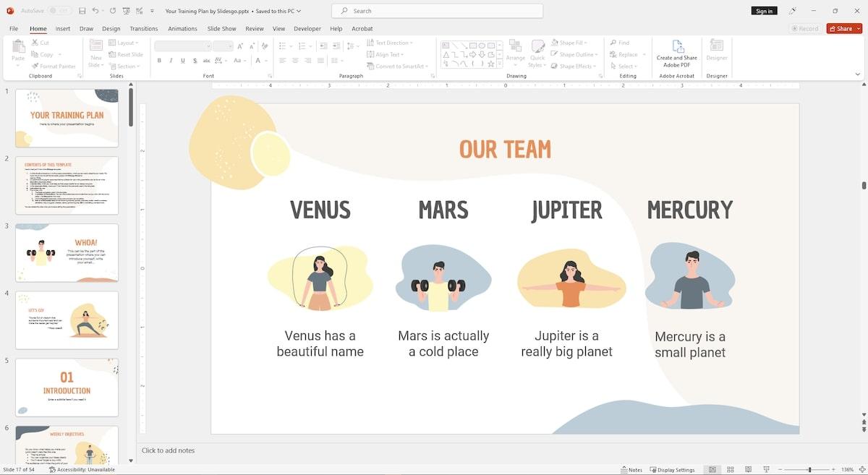Open the Transitions tab
This screenshot has height=475, width=868.
143,29
